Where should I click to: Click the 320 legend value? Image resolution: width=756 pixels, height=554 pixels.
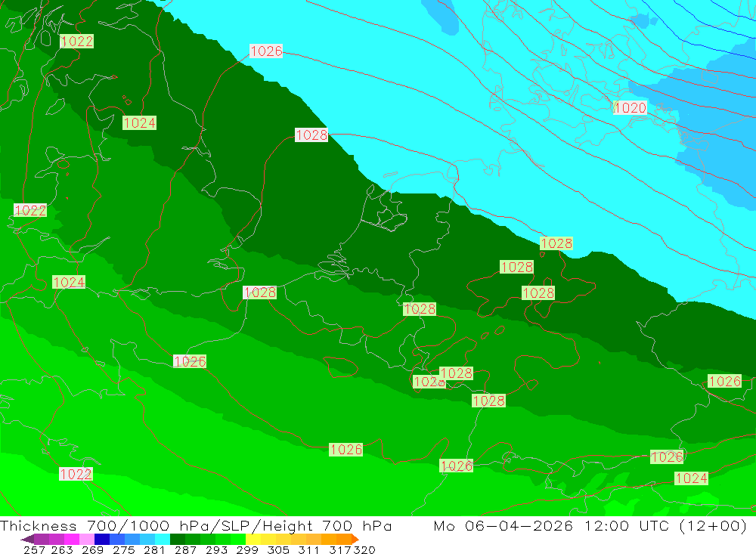coord(364,549)
